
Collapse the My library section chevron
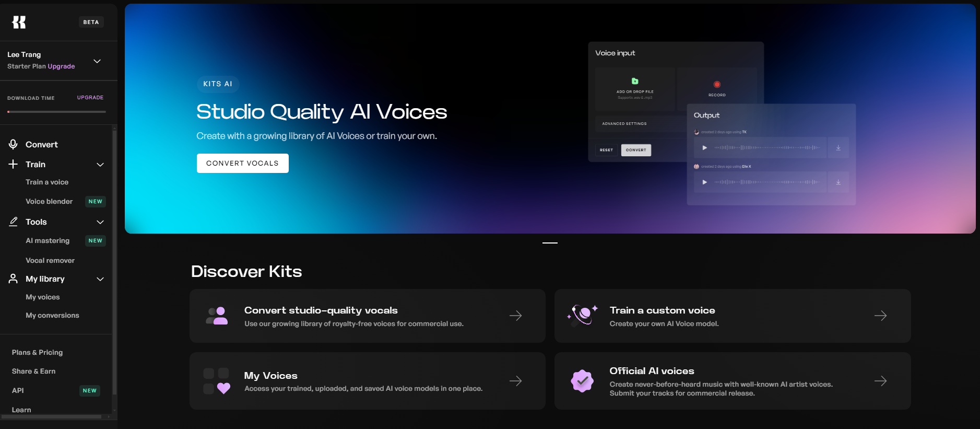[100, 279]
